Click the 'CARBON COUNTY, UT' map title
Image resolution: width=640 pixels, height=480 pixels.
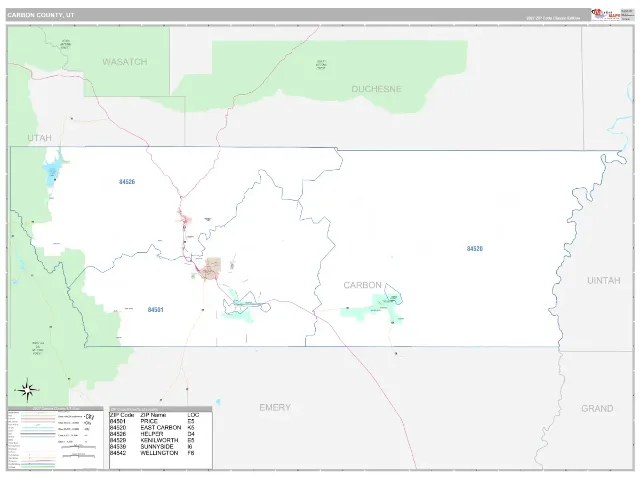pyautogui.click(x=41, y=15)
